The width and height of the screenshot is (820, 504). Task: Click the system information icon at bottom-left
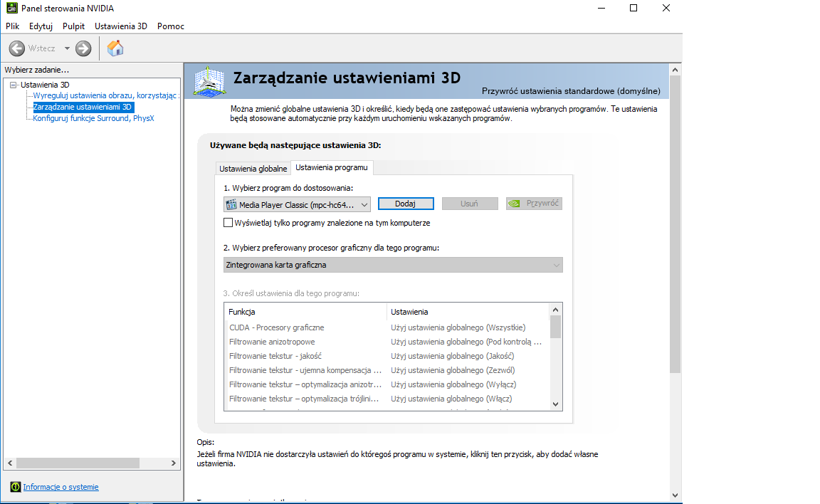coord(15,487)
